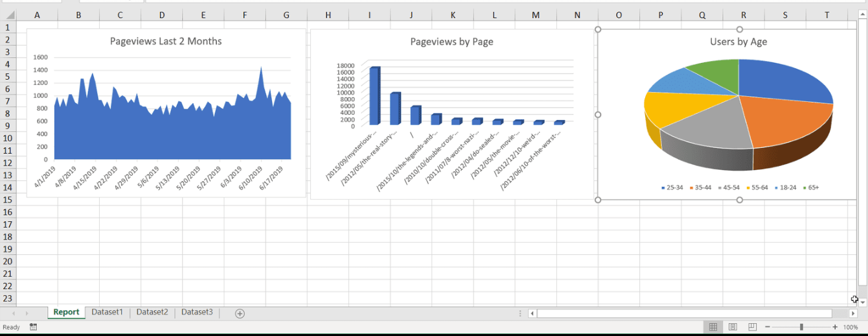Add a new sheet with plus icon
Viewport: 868px width, 336px height.
(x=240, y=314)
